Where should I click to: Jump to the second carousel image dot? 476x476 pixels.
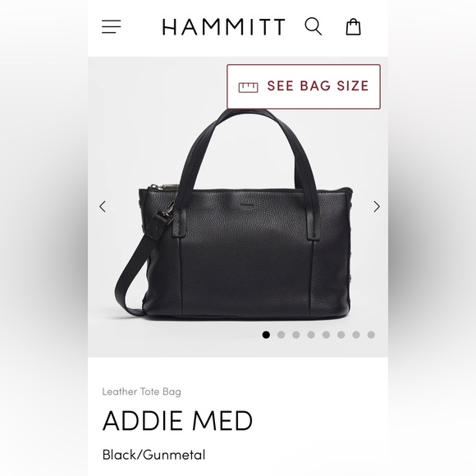pos(281,335)
